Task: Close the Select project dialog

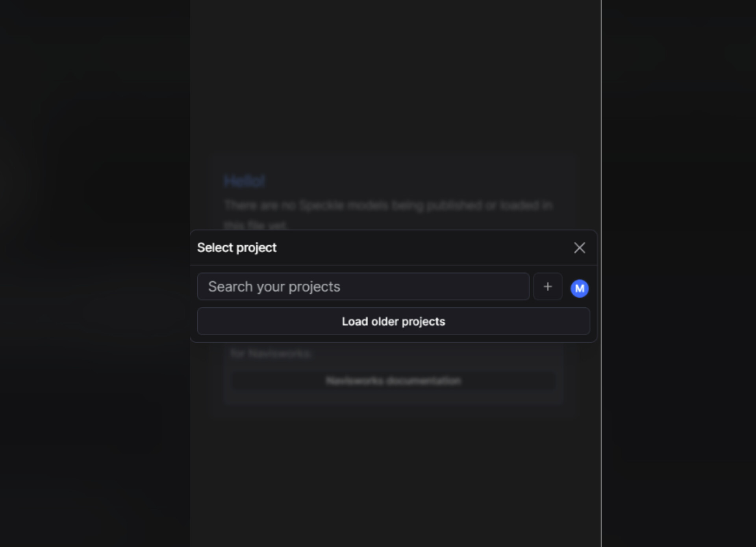Action: tap(579, 248)
